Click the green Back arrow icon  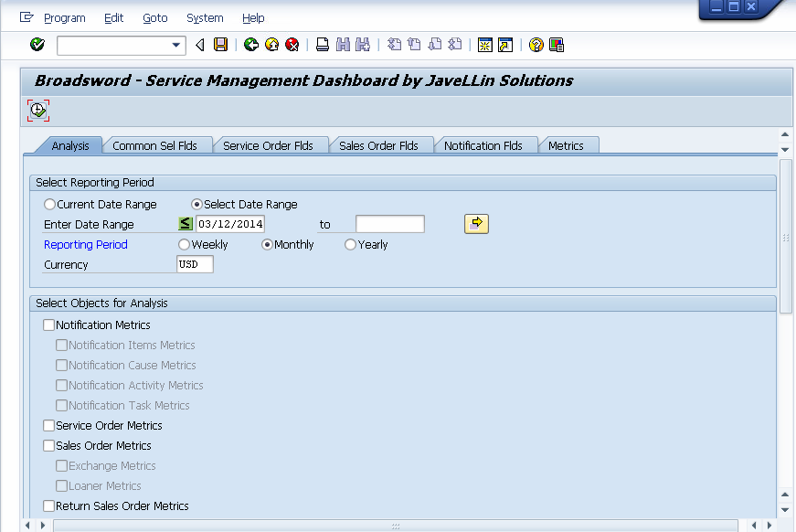click(250, 45)
